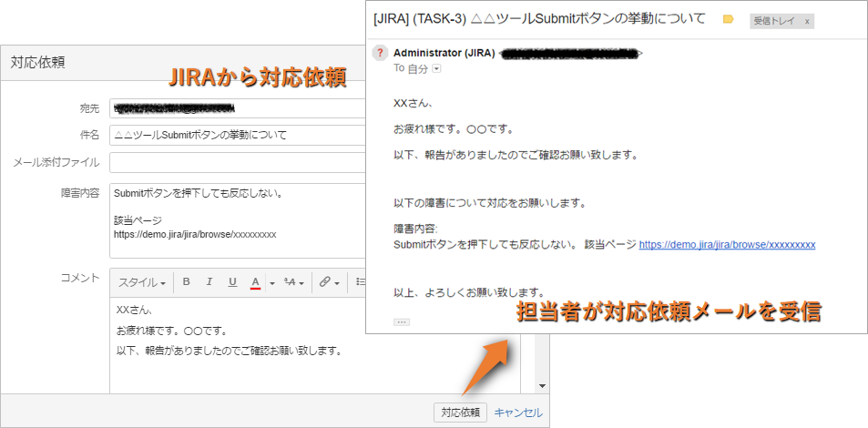
Task: Toggle bold formatting in comment editor
Action: (x=187, y=281)
